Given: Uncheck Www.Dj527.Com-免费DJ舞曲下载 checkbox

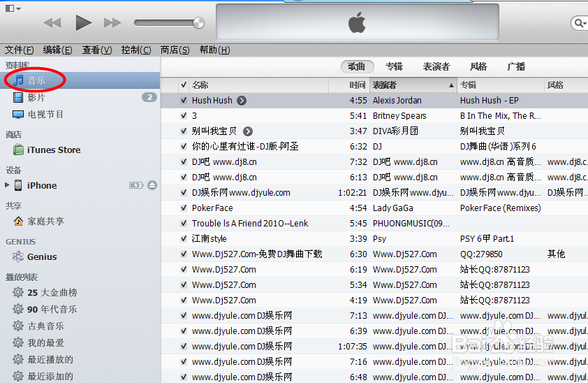Looking at the screenshot, I should pyautogui.click(x=184, y=254).
